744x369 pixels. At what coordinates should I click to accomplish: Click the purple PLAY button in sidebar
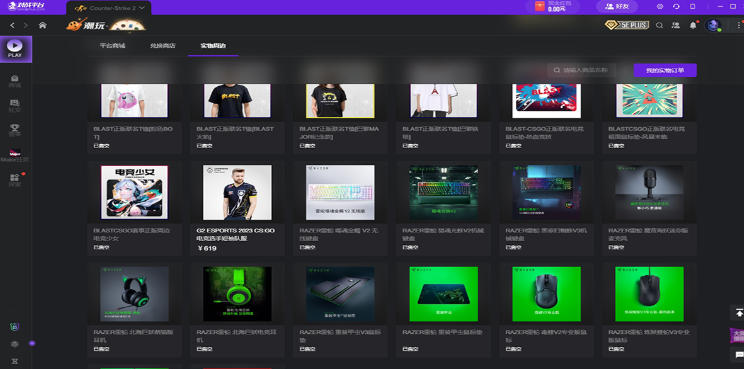[15, 49]
